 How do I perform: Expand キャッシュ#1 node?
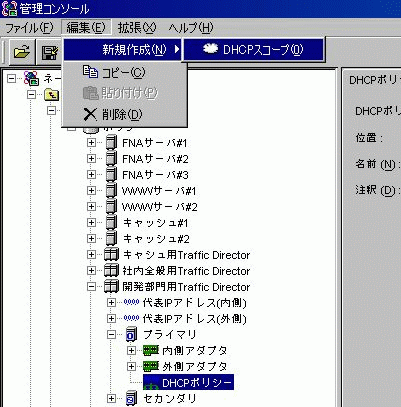coord(91,223)
